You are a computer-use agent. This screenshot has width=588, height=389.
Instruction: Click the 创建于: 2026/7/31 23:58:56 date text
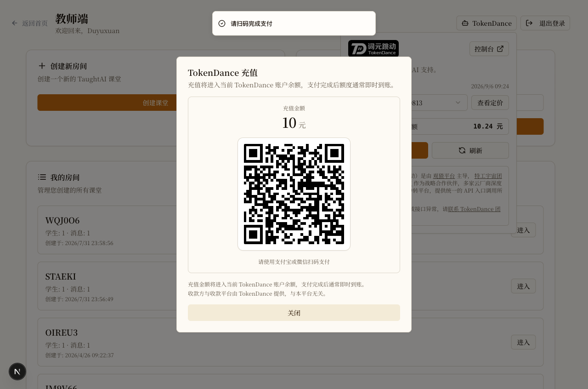click(79, 243)
